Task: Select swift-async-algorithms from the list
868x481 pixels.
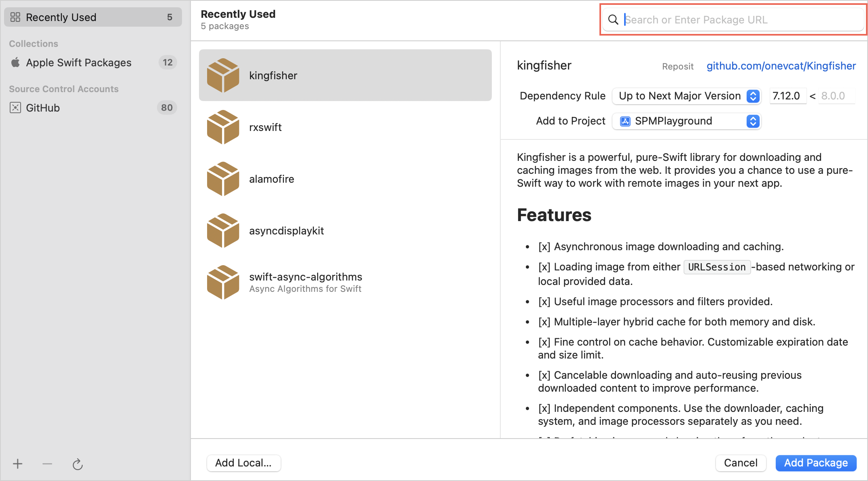Action: click(x=305, y=276)
